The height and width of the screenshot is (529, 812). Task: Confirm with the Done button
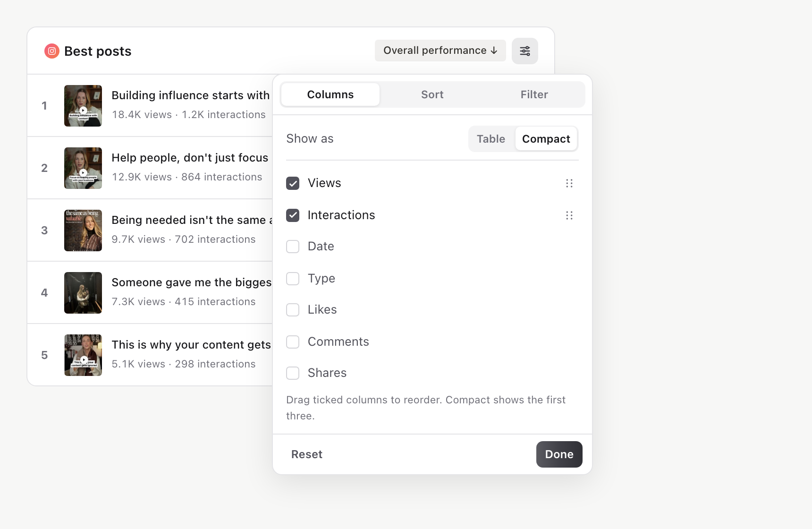pyautogui.click(x=559, y=454)
